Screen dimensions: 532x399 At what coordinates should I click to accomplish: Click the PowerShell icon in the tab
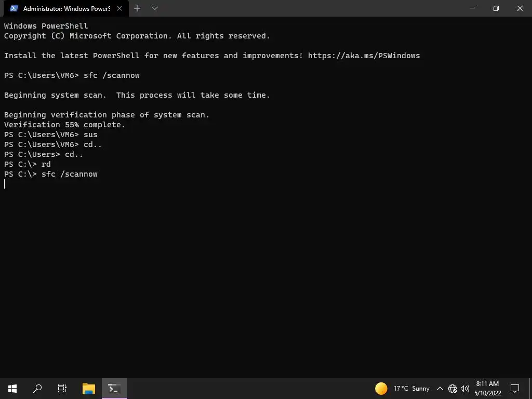point(14,8)
